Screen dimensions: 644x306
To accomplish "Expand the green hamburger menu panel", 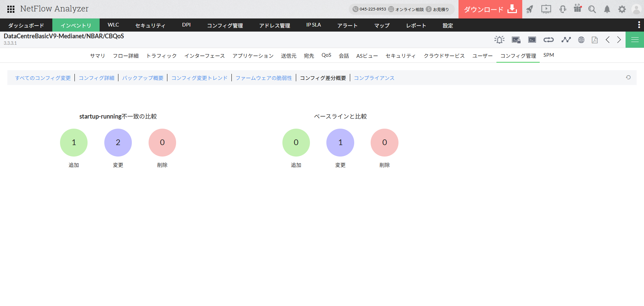I will pos(635,40).
